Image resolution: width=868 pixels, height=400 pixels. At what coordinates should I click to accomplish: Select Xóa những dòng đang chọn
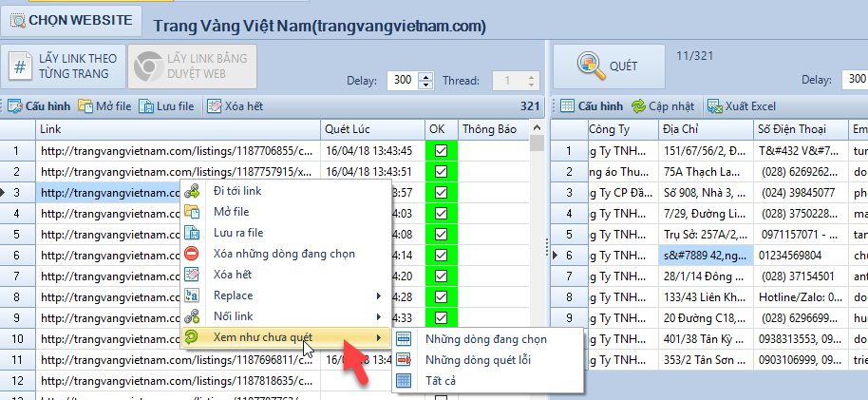click(x=286, y=254)
